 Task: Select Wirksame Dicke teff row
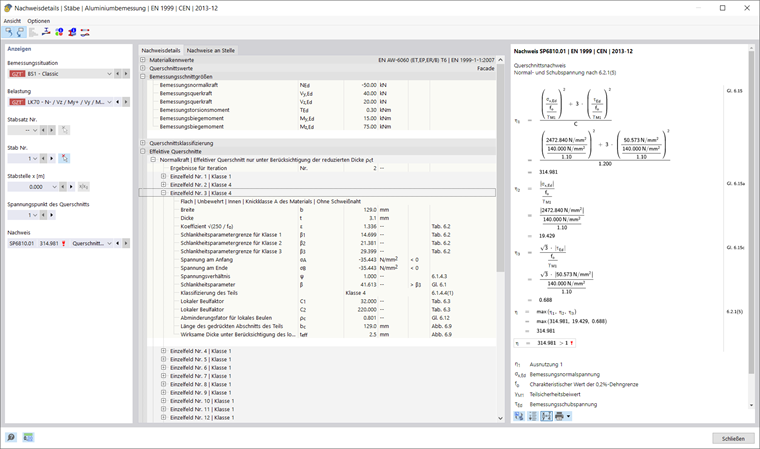(321, 335)
